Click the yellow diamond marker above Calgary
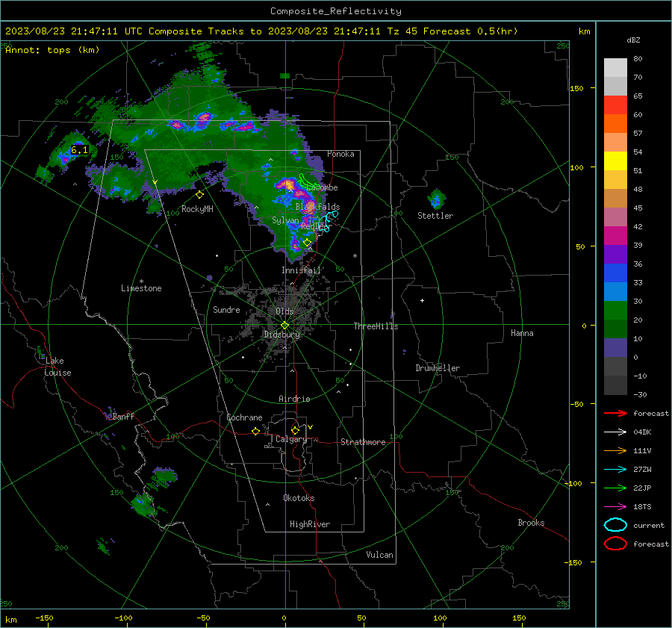 (x=295, y=430)
